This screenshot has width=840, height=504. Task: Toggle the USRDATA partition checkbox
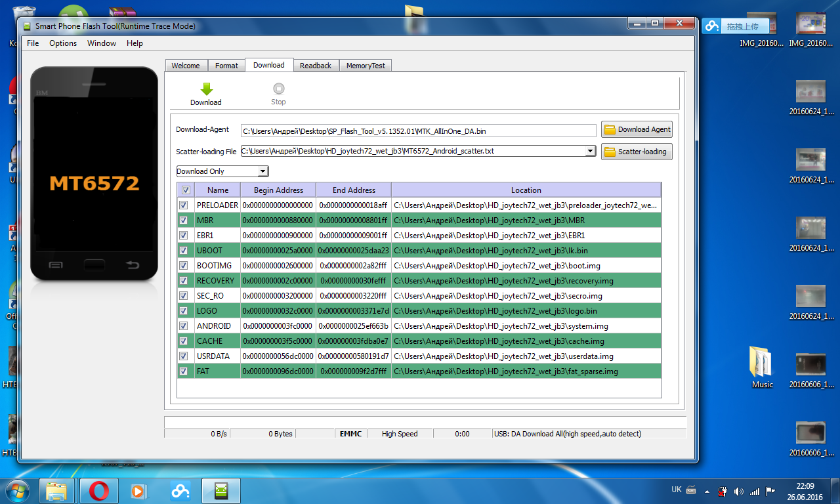[184, 356]
